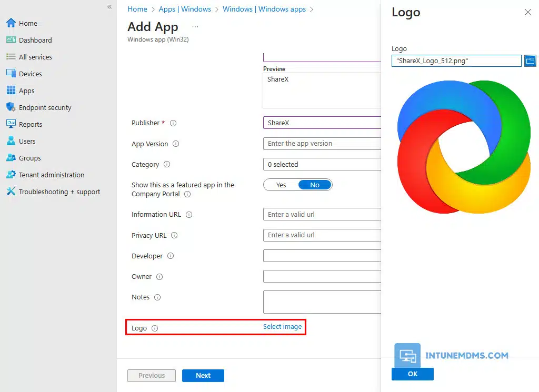
Task: Open Troubleshooting + support menu item
Action: coord(59,192)
